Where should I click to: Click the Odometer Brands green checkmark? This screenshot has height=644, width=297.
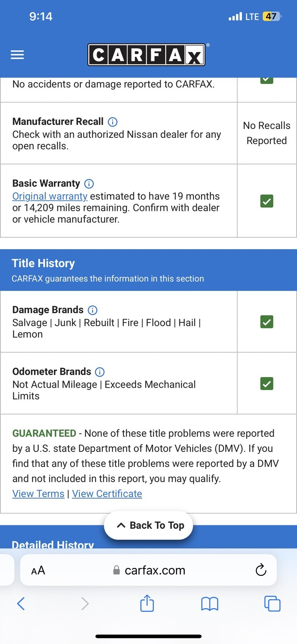pos(267,384)
